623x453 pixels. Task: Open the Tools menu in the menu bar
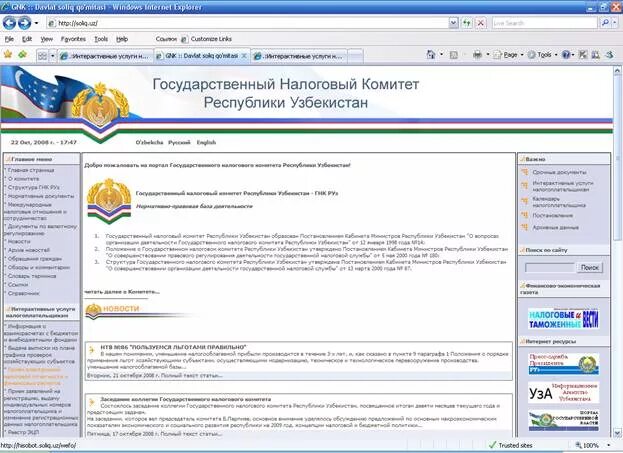[101, 39]
